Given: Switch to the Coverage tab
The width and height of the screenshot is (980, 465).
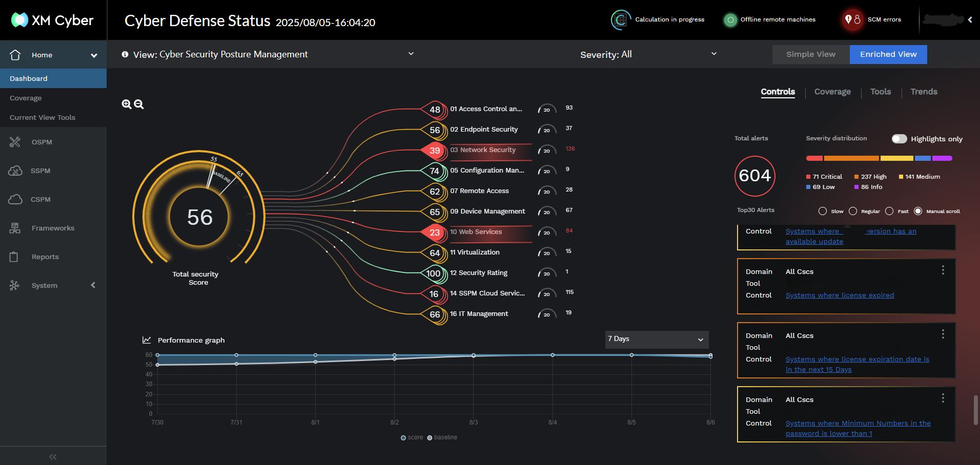Looking at the screenshot, I should [832, 92].
